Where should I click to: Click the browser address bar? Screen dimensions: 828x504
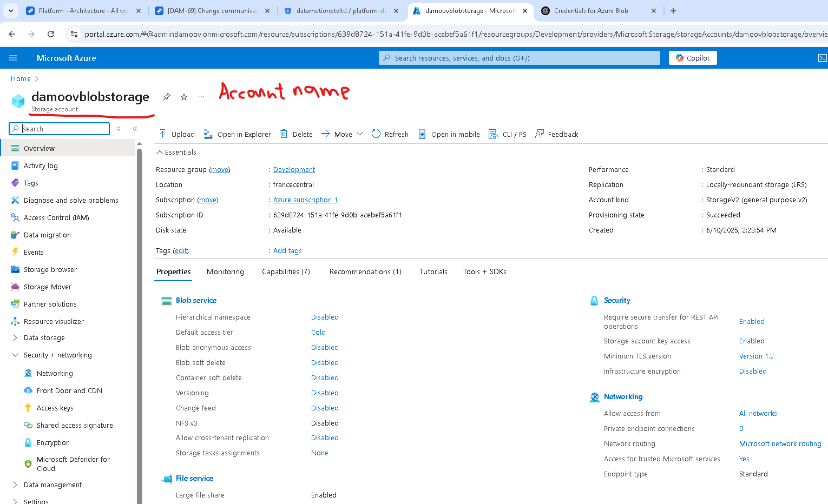pos(455,34)
